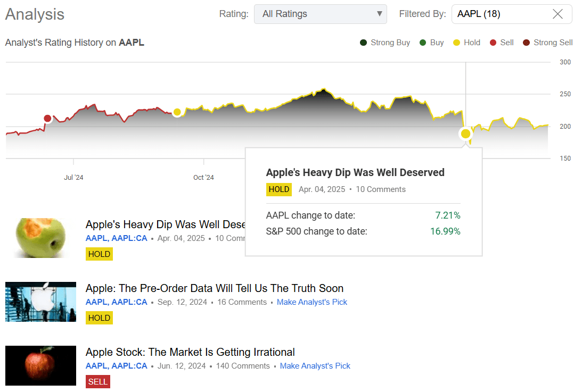The width and height of the screenshot is (582, 392).
Task: Click the red Sell marker on the chart
Action: click(47, 118)
